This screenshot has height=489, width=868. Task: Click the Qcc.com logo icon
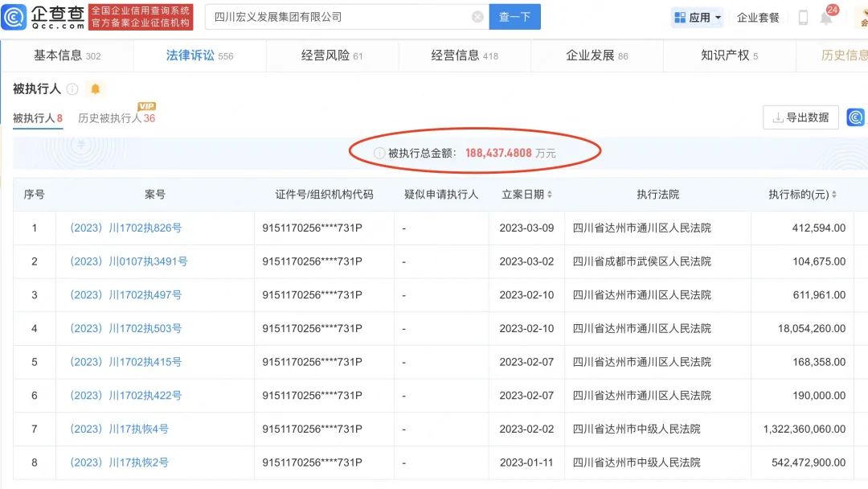pyautogui.click(x=14, y=17)
